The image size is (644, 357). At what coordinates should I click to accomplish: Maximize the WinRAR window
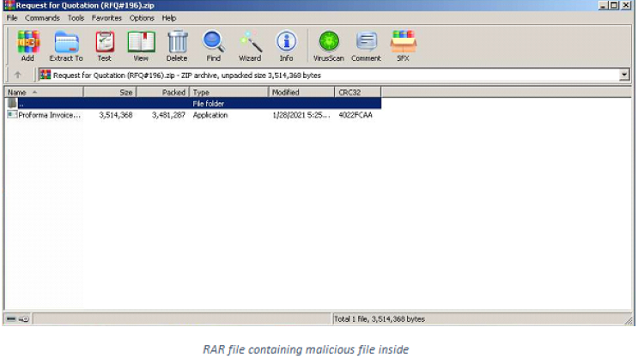tap(614, 5)
